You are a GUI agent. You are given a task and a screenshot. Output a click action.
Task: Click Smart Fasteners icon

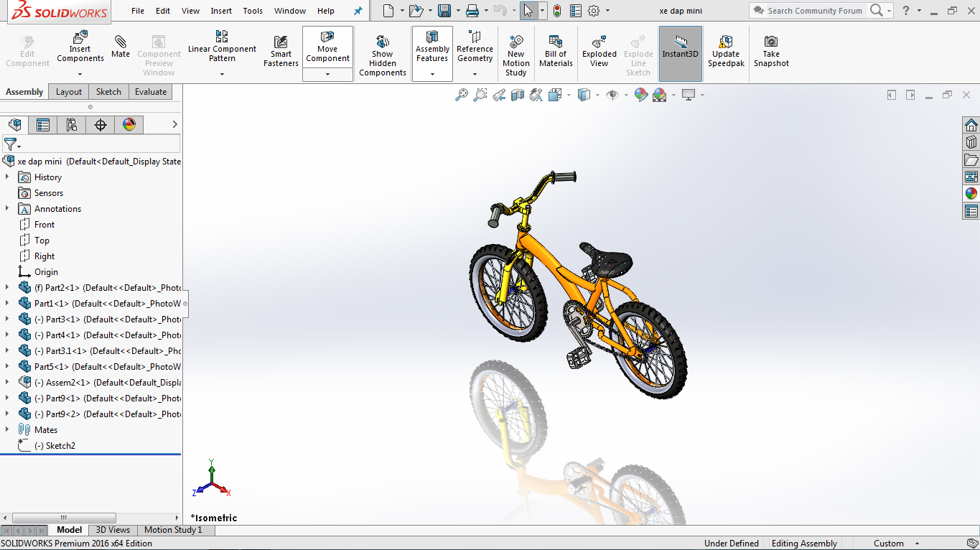click(x=281, y=51)
